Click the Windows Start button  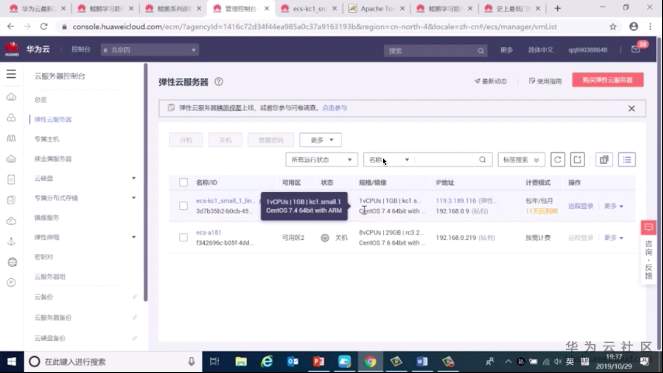[11, 362]
